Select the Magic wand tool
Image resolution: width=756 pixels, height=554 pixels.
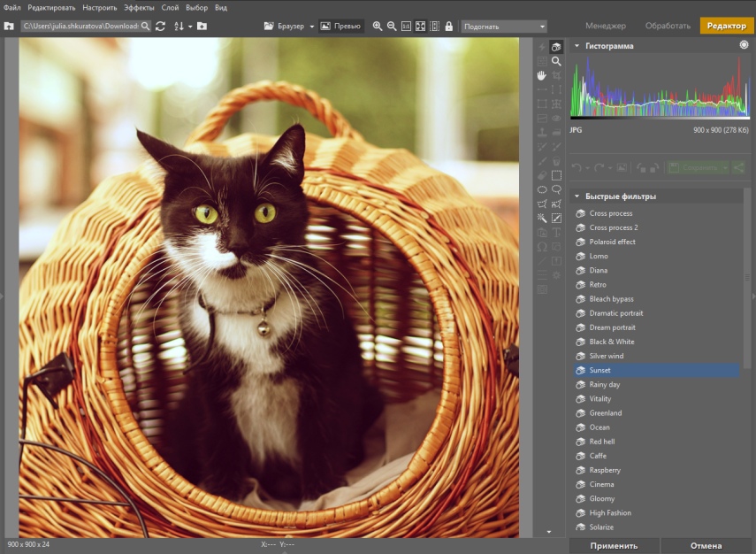pyautogui.click(x=542, y=218)
